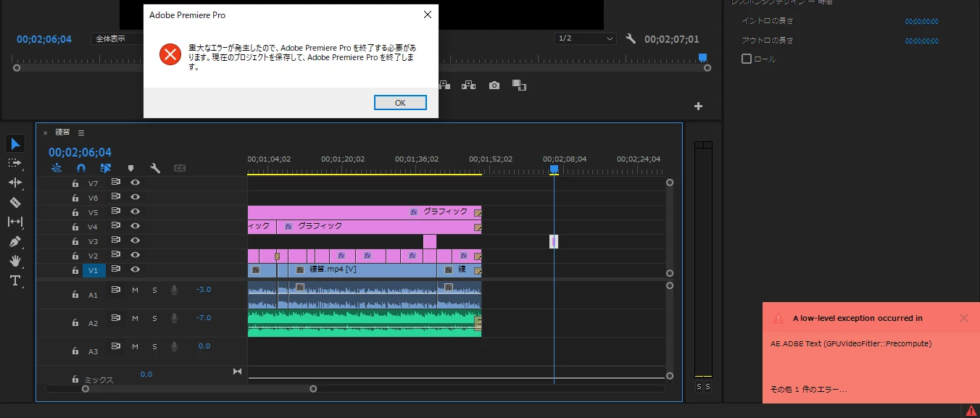Hide track V5 output with eye icon
This screenshot has height=418, width=980.
click(135, 212)
